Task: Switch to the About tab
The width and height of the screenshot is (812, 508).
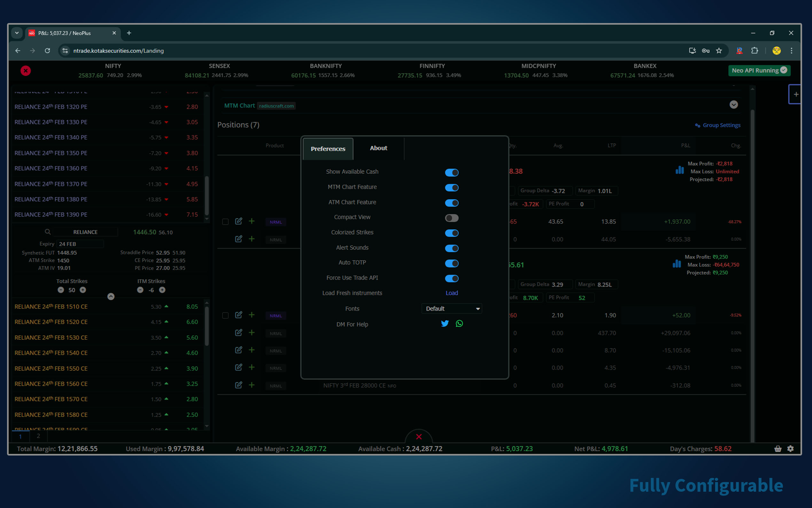Action: [x=378, y=148]
